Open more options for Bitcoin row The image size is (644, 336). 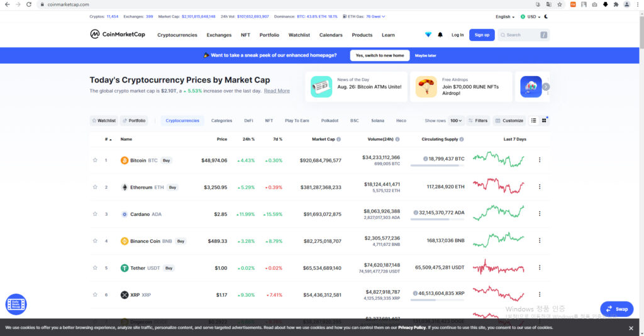coord(540,160)
